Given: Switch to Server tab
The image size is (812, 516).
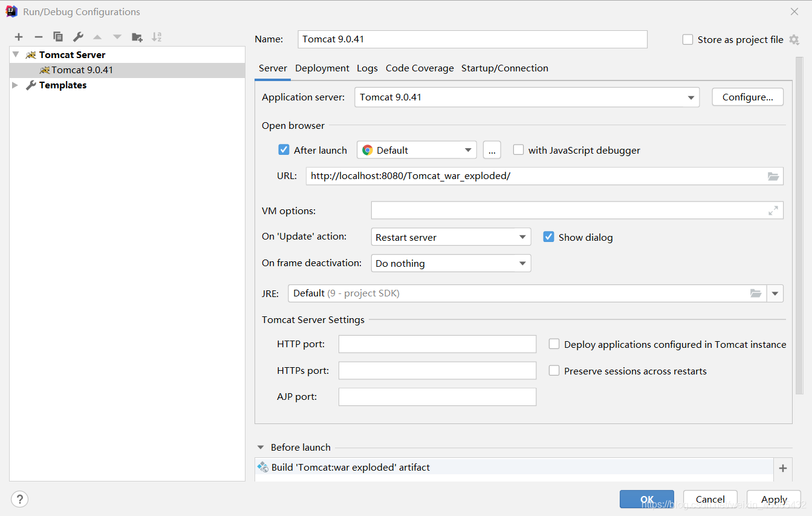Looking at the screenshot, I should point(273,68).
